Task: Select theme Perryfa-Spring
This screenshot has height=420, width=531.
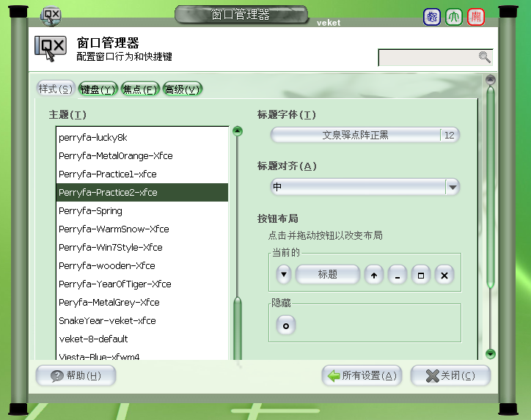Action: (142, 210)
